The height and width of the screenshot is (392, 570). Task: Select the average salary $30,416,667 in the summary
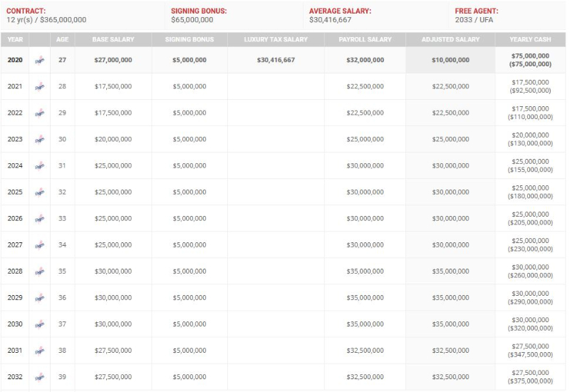click(330, 20)
